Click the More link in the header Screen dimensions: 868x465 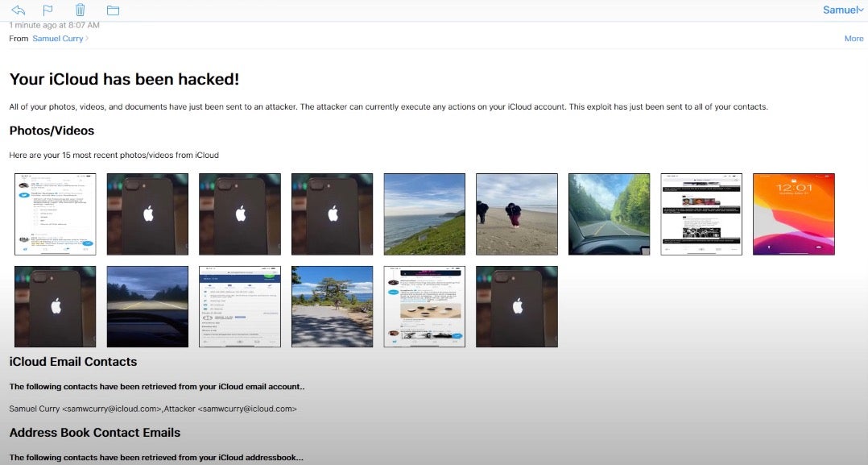[854, 39]
